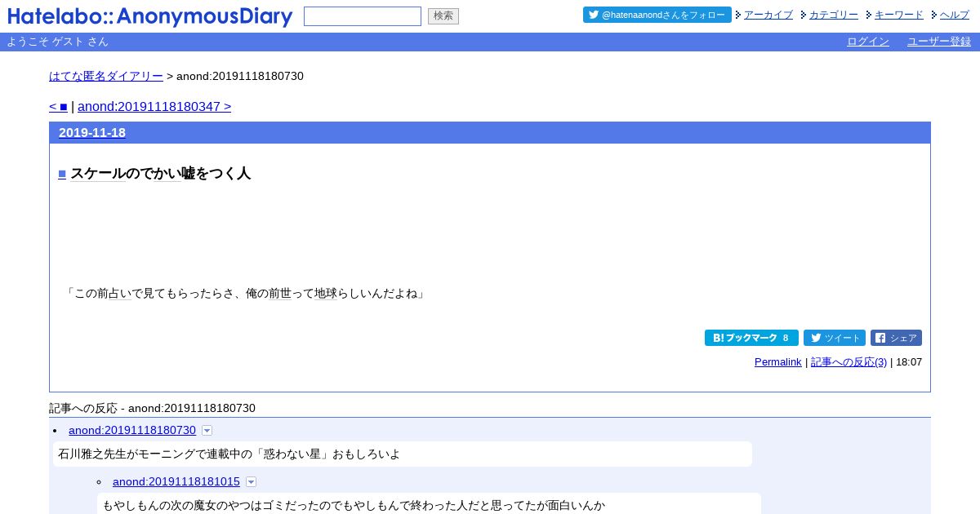Viewport: 980px width, 514px height.
Task: Open response anond:20191118181015 link
Action: click(176, 481)
